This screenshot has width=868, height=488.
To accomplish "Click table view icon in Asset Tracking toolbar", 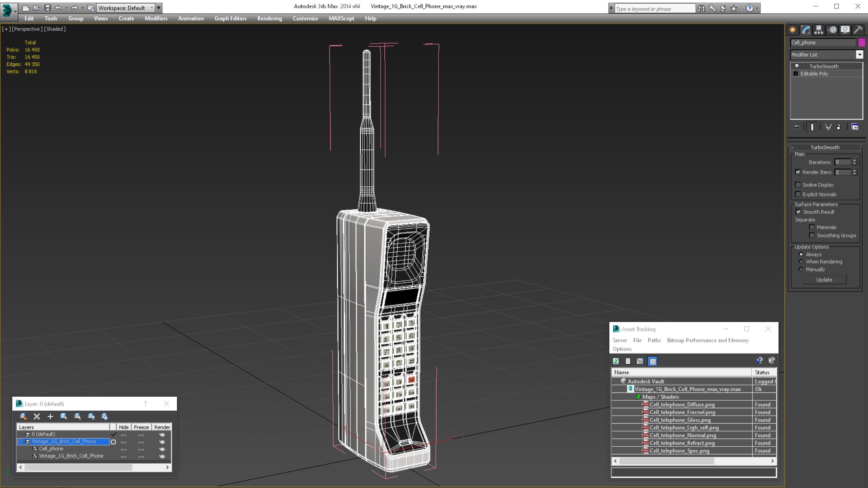I will 653,361.
